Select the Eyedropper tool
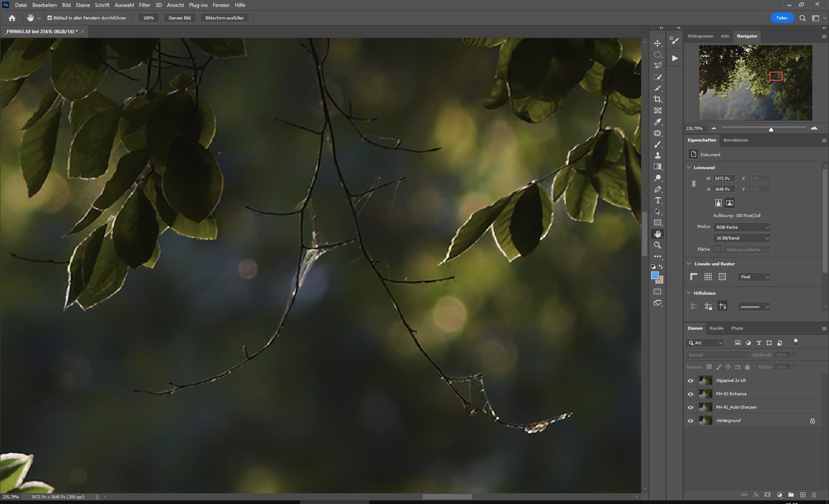Screen dimensions: 829x504 tap(658, 122)
